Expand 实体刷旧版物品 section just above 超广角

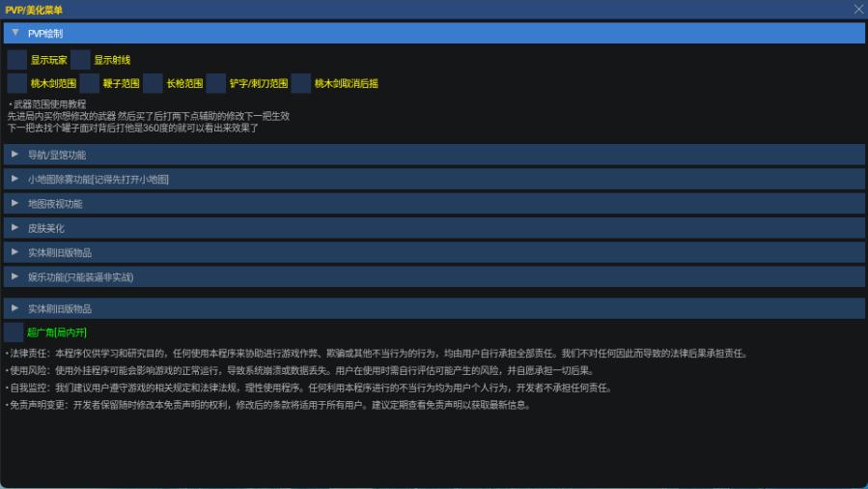point(434,308)
